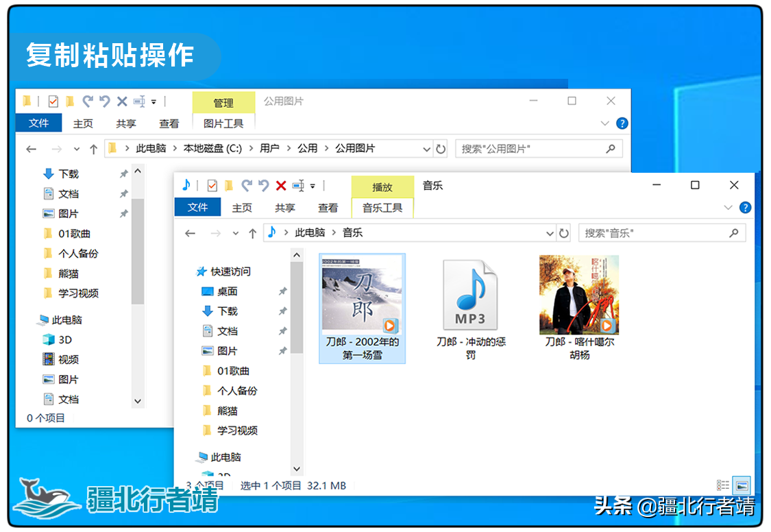This screenshot has width=771, height=532.
Task: Go back in 公用图片 window navigation
Action: [32, 149]
